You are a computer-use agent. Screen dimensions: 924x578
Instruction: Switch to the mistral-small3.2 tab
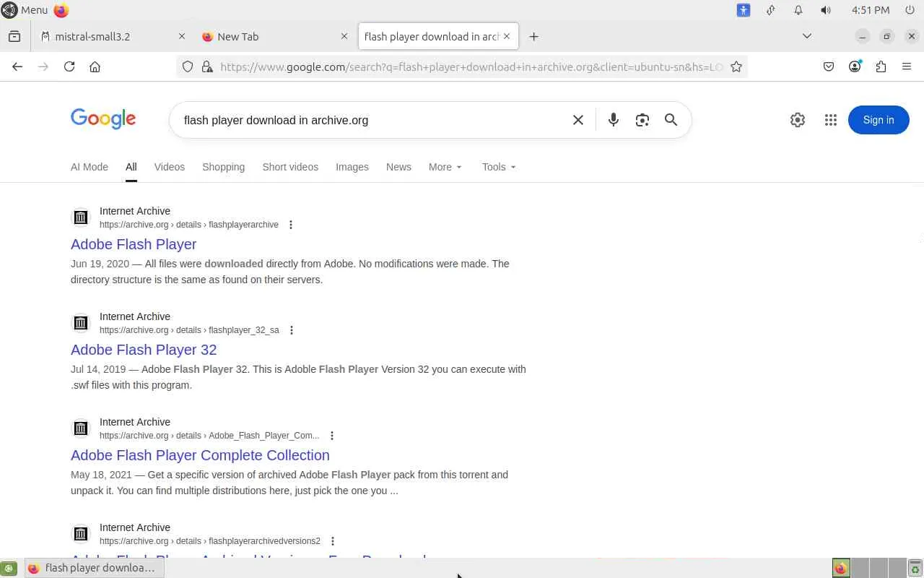pos(112,36)
